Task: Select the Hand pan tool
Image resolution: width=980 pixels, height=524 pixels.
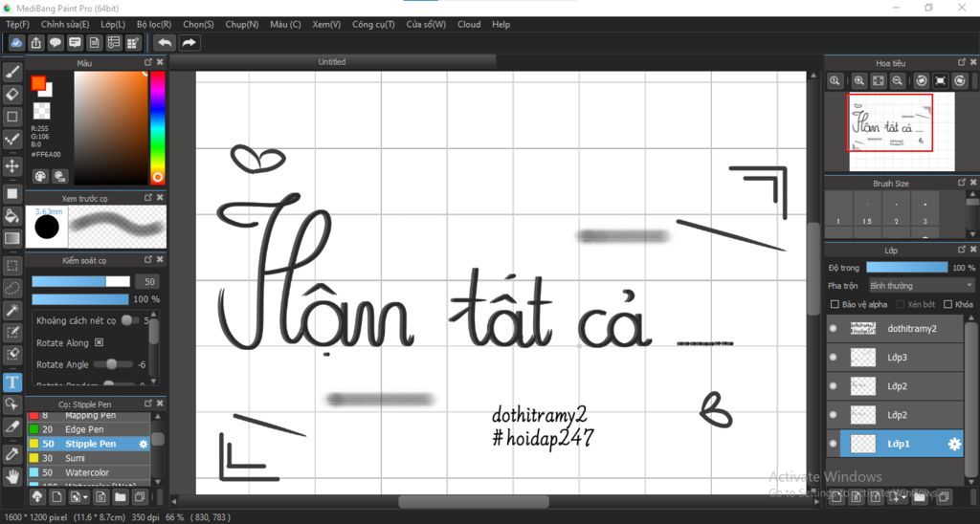Action: coord(11,477)
